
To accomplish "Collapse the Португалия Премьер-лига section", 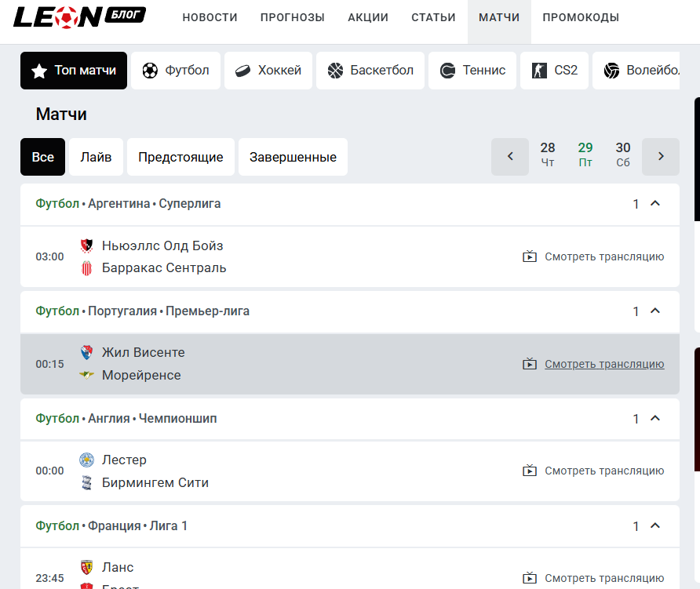I will [655, 311].
